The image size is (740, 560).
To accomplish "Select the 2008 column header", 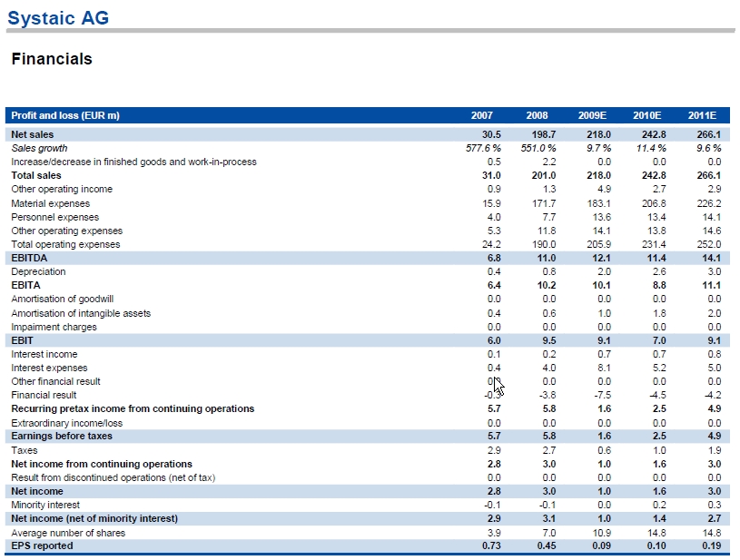I will [537, 115].
